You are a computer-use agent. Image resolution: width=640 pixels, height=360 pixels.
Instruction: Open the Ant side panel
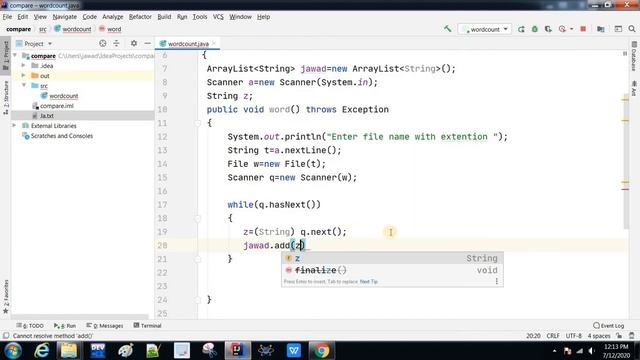click(x=634, y=88)
